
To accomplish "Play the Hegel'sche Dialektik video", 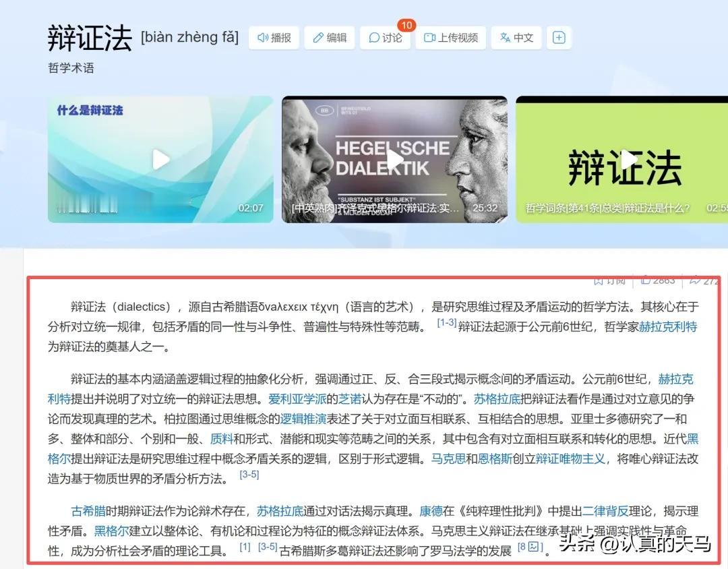I will coord(394,159).
